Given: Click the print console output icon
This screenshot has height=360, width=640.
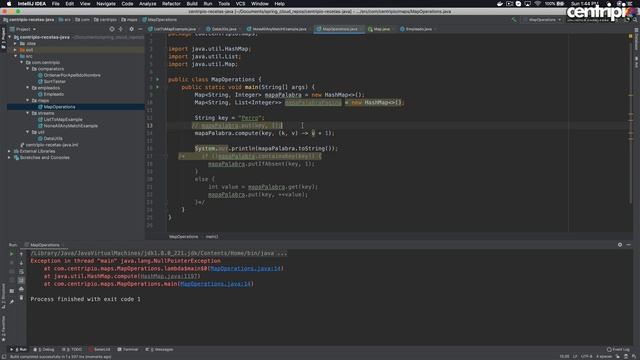Looking at the screenshot, I should coord(21,289).
